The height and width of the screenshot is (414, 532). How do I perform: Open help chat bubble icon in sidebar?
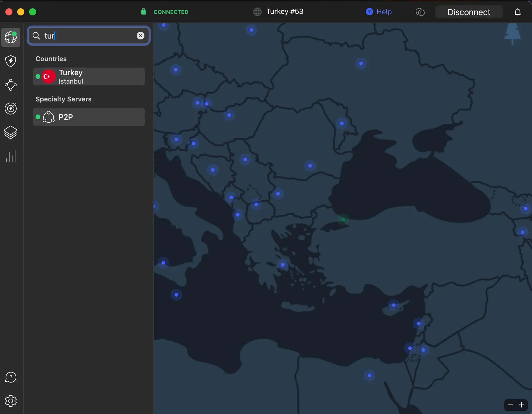coord(11,377)
